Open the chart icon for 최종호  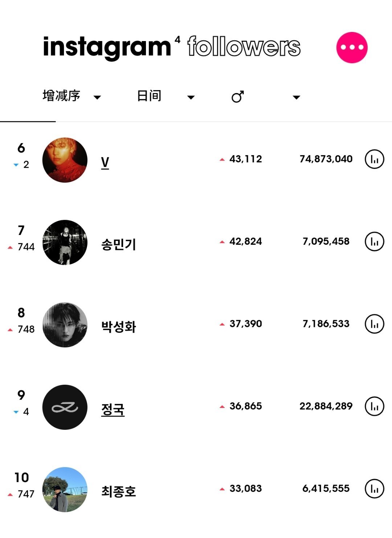point(374,489)
